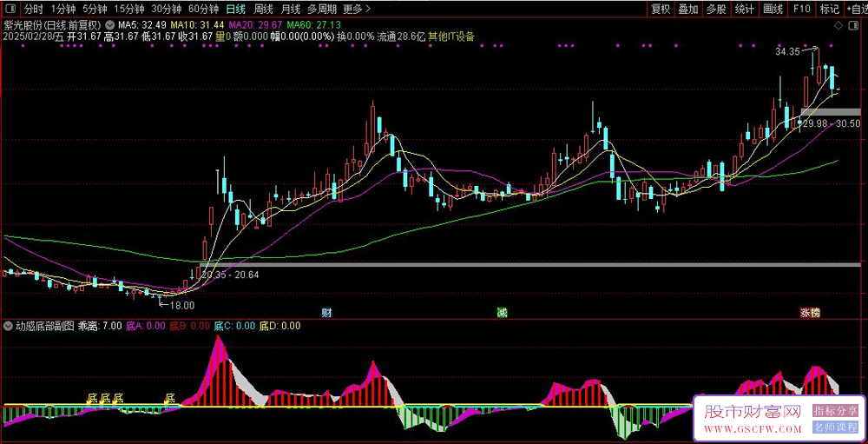Switch to the 周线 weekly tab
This screenshot has height=444, width=868.
pos(263,9)
